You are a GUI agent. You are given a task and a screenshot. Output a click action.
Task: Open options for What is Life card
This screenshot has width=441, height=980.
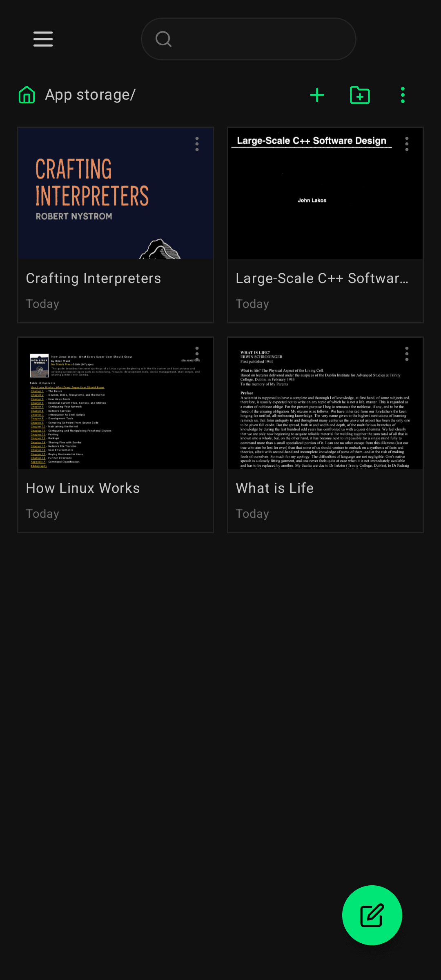coord(407,354)
